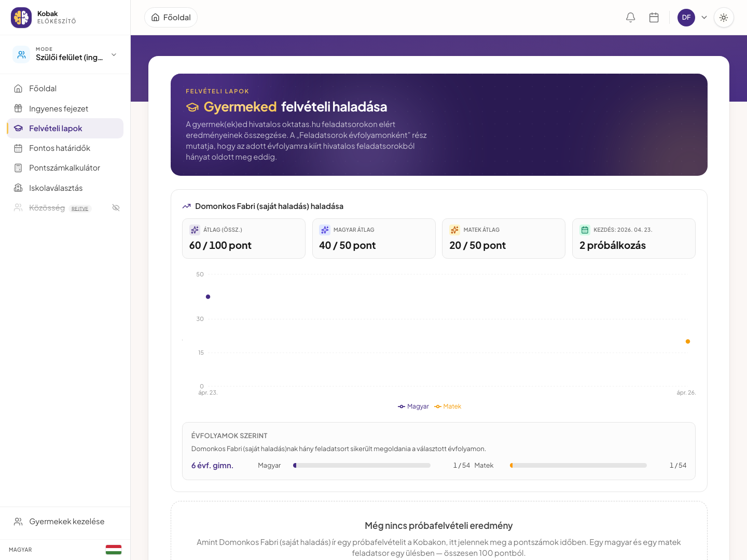
Task: Click the Matek progress bar for 6 évf. gimn.
Action: (x=578, y=466)
